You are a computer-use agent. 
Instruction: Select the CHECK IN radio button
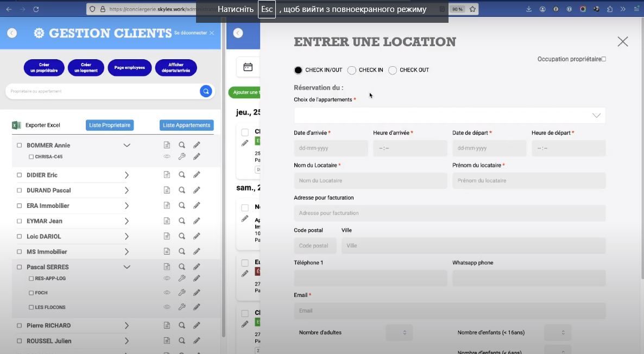(352, 70)
